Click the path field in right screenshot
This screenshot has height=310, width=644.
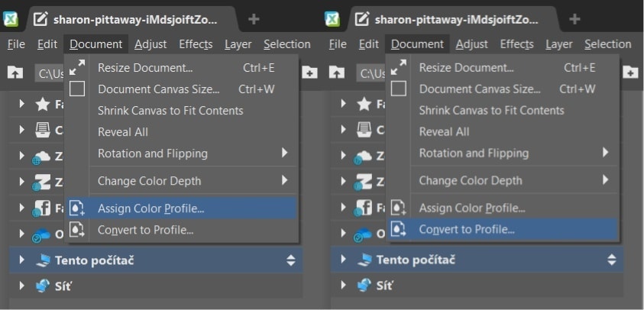[371, 73]
